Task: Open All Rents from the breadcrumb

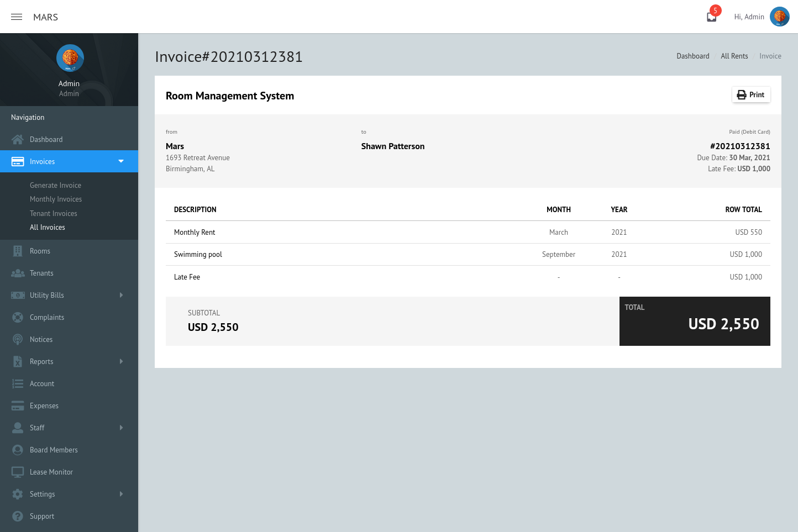Action: click(x=734, y=56)
